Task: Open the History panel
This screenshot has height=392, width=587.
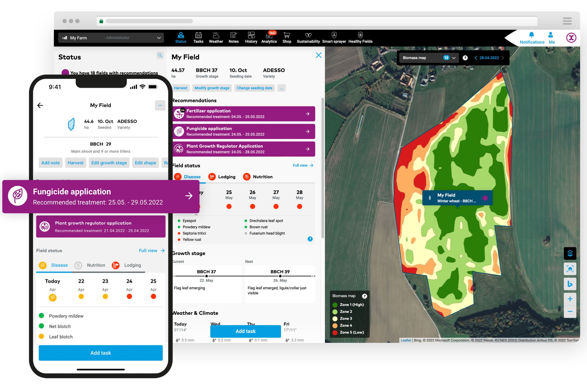Action: click(251, 37)
